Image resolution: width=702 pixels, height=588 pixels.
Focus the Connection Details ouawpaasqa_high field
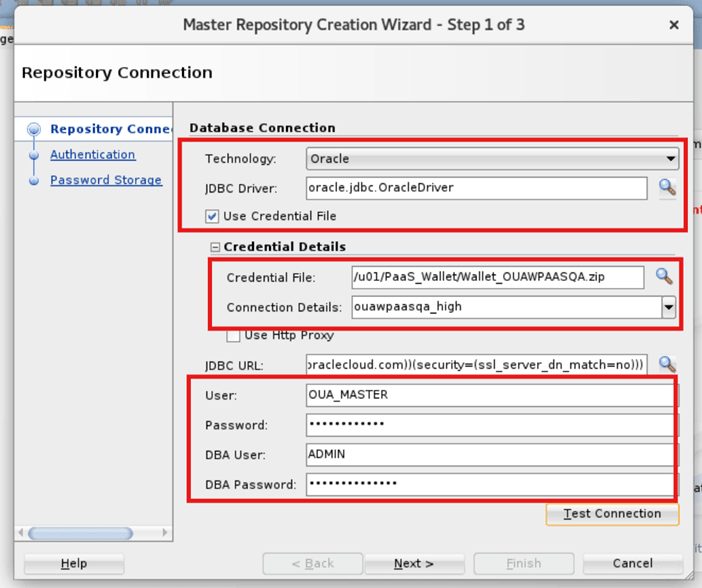[507, 307]
